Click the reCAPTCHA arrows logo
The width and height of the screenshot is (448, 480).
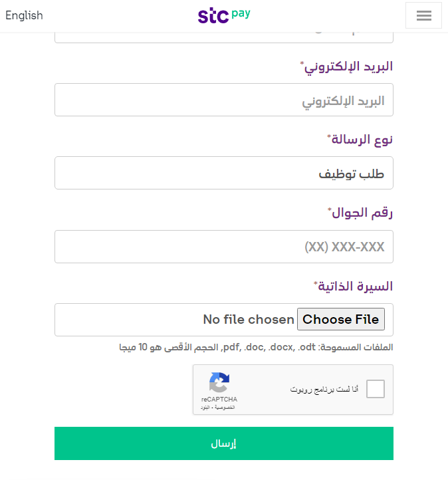pyautogui.click(x=219, y=382)
